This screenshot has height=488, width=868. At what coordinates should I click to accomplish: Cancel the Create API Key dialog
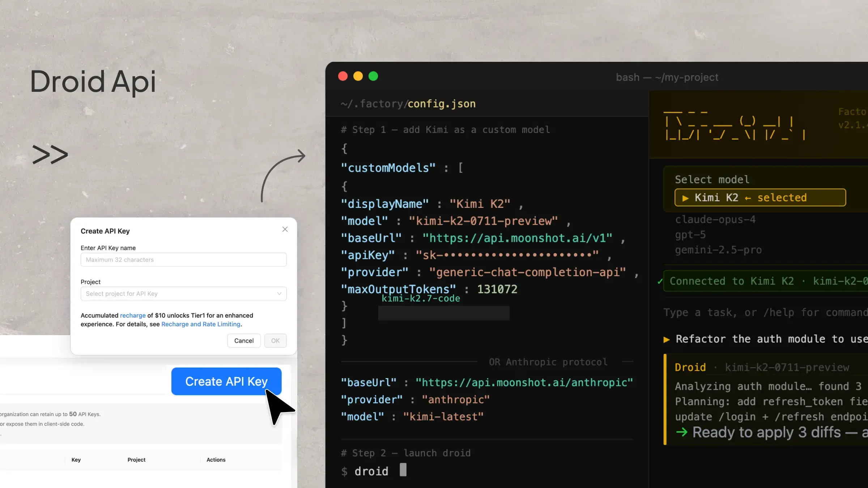coord(244,341)
